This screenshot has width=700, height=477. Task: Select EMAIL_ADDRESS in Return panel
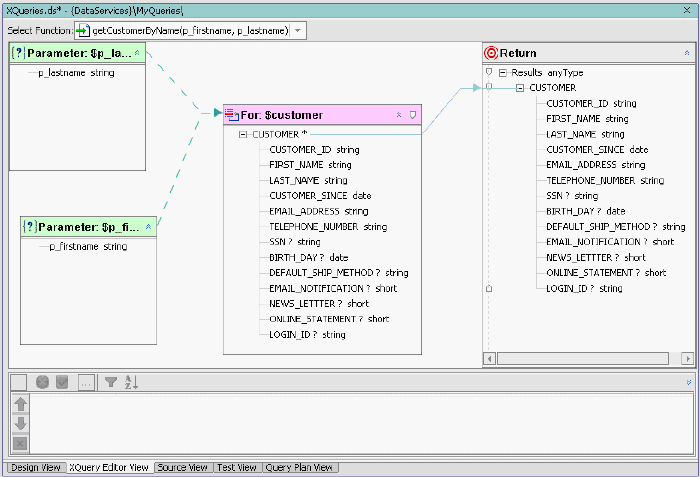point(596,165)
